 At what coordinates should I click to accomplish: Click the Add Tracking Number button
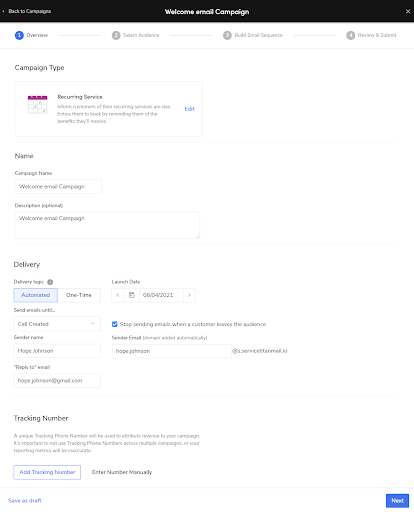pos(47,472)
